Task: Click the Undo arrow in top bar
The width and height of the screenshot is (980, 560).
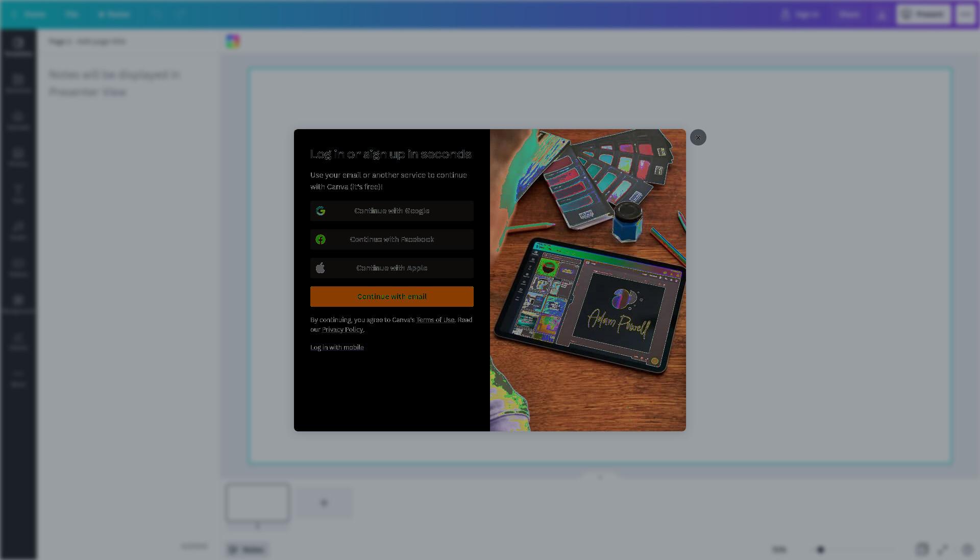Action: [157, 14]
